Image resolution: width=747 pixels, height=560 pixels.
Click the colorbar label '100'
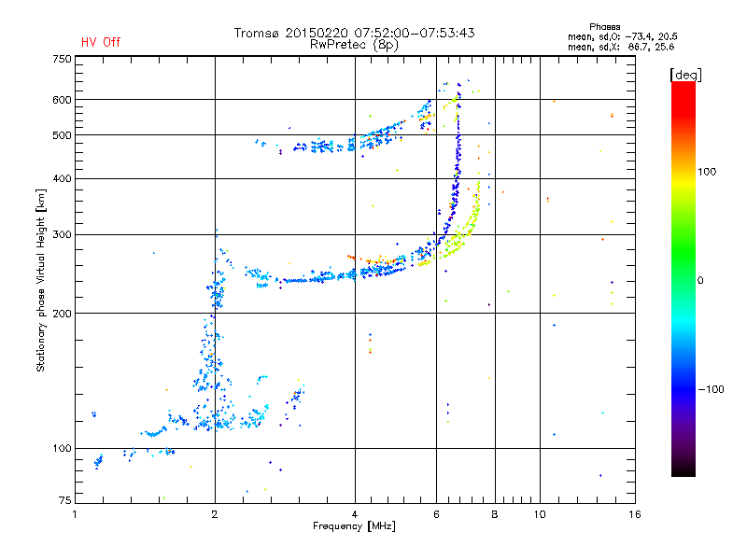pos(707,172)
